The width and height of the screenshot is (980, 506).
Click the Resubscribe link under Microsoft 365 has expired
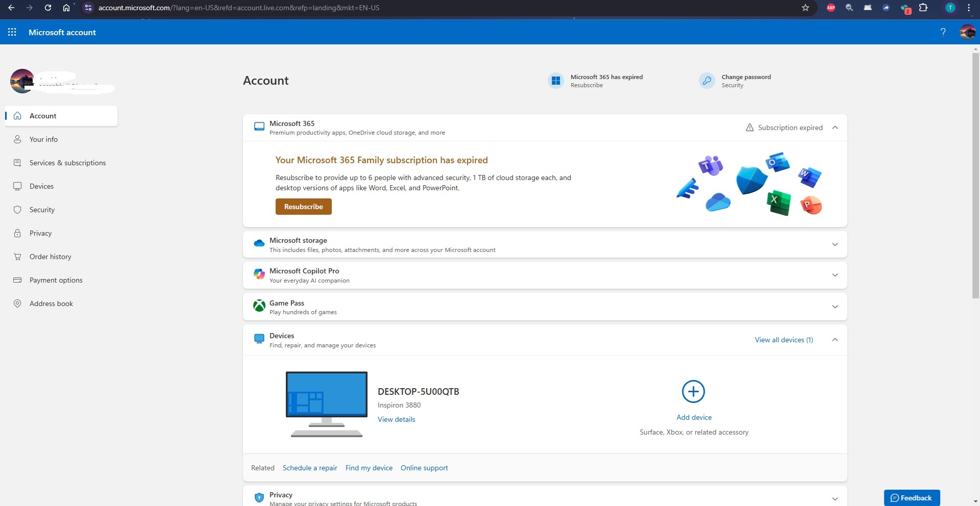(586, 85)
